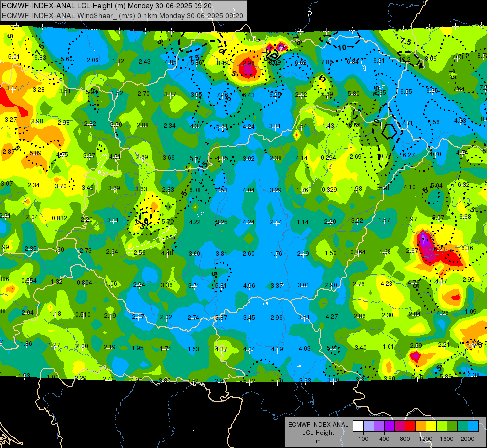Click the wind shear value '4.96'
Image resolution: width=487 pixels, height=448 pixels.
click(249, 285)
